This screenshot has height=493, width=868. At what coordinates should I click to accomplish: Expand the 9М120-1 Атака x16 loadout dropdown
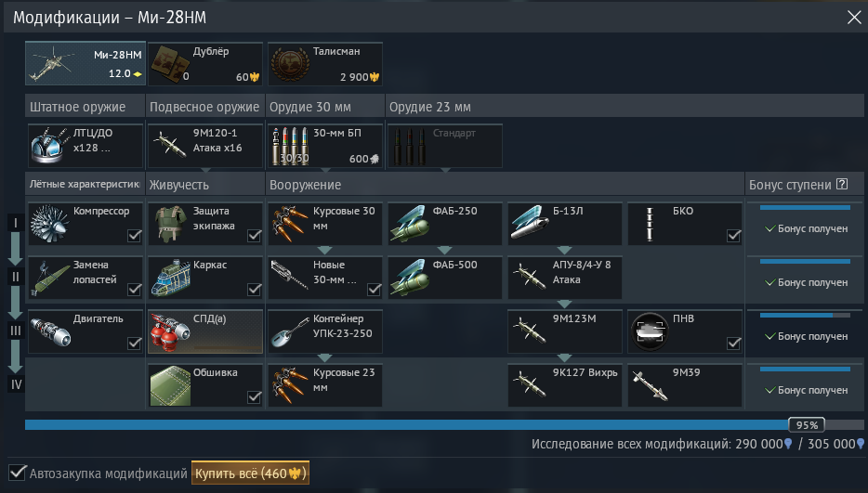click(205, 146)
